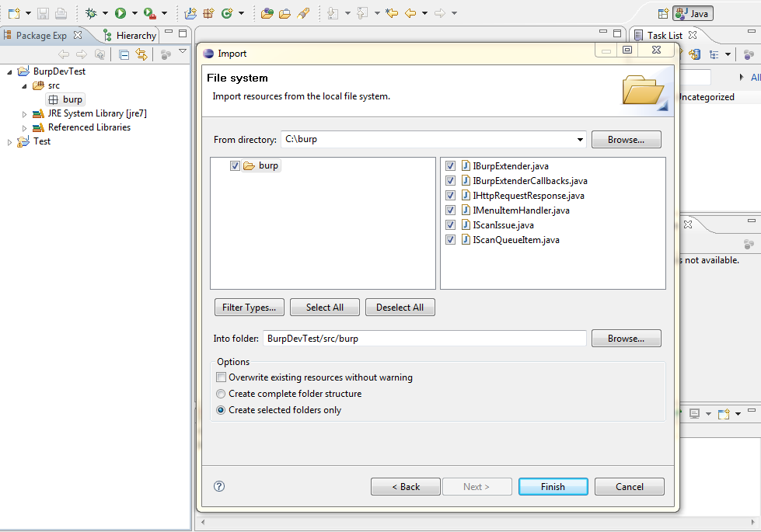This screenshot has height=532, width=761.
Task: Click the Cancel button
Action: click(x=630, y=486)
